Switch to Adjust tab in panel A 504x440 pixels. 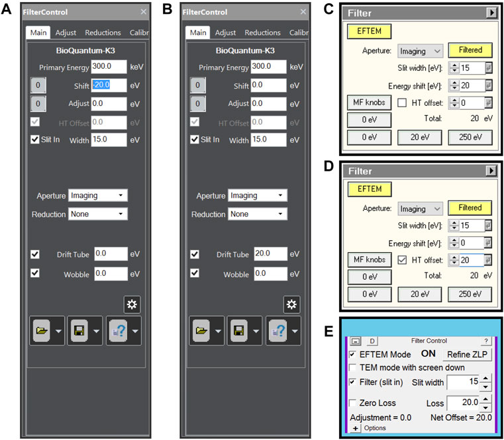point(66,33)
